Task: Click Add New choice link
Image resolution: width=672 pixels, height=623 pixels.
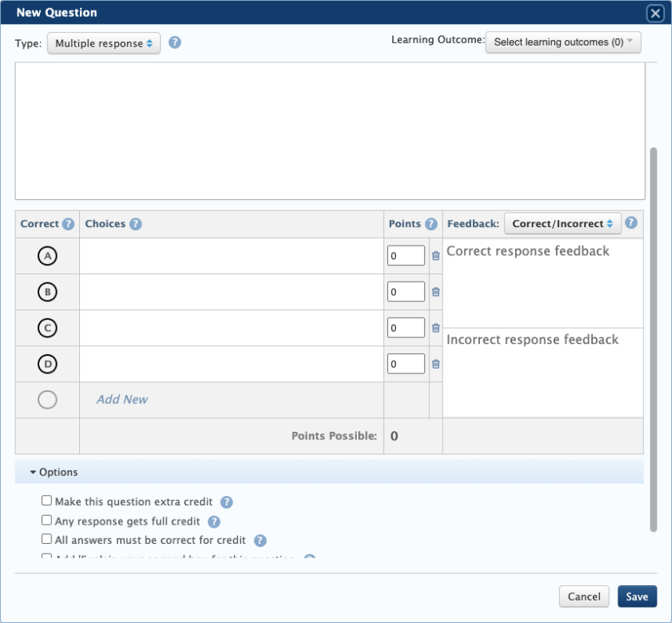Action: click(x=122, y=399)
